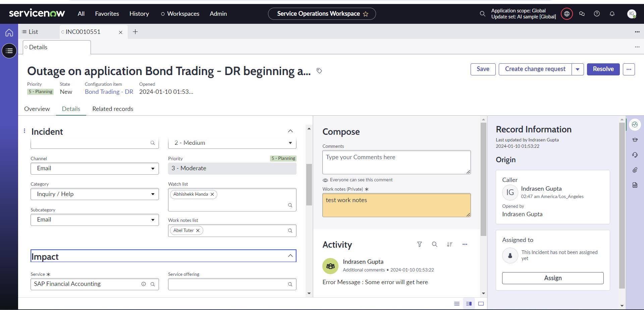Screen dimensions: 644x310
Task: Open the application scope globe icon
Action: (567, 14)
